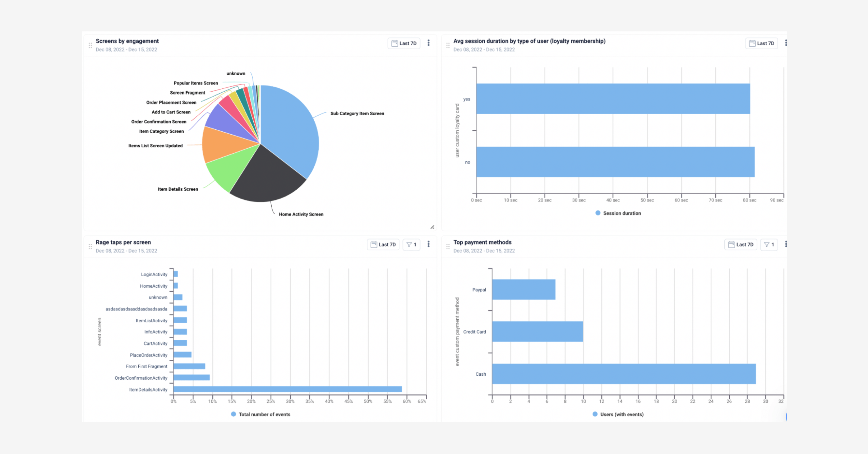Open the calendar icon on Screens by engagement

point(394,43)
